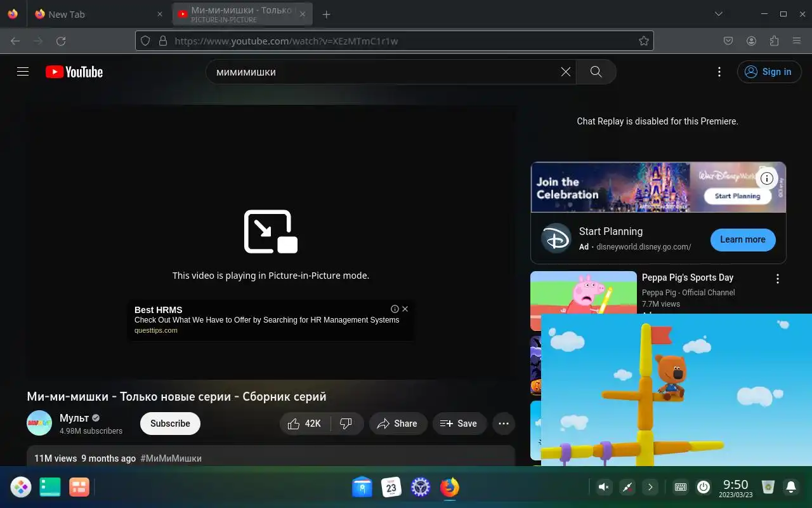812x508 pixels.
Task: Subscribe to the Мульт channel
Action: pos(170,424)
